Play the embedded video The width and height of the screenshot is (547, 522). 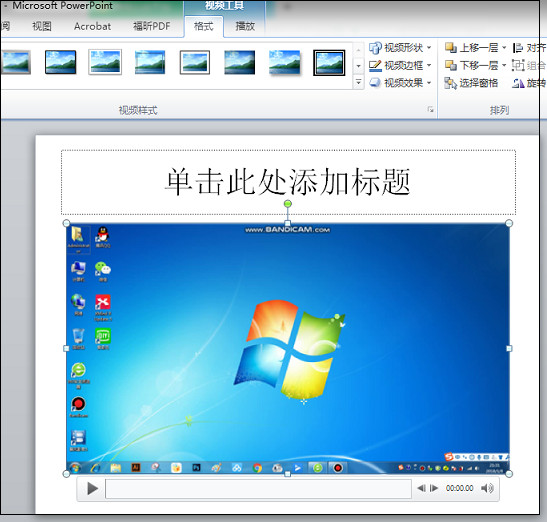coord(92,489)
